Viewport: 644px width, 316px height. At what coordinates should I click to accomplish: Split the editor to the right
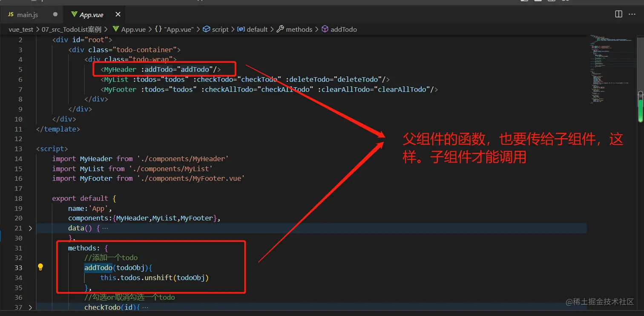(619, 14)
